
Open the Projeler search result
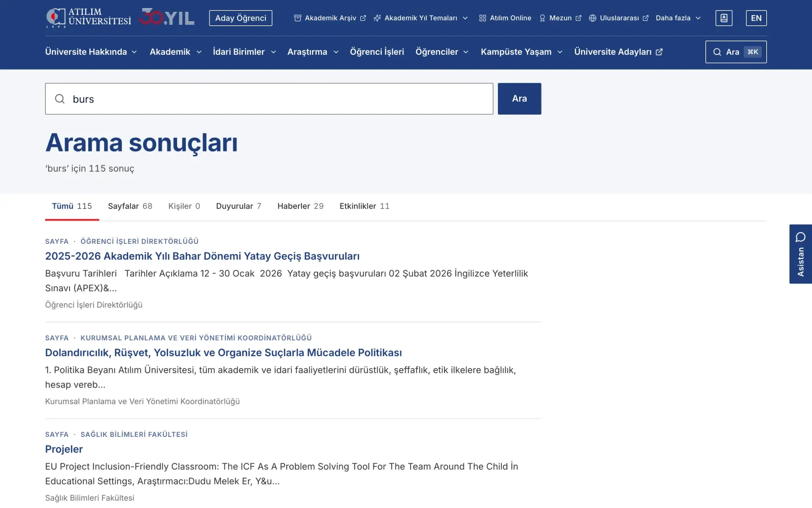(64, 449)
